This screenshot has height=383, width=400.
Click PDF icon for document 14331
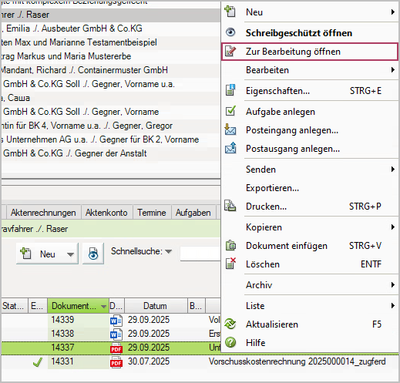tap(116, 362)
